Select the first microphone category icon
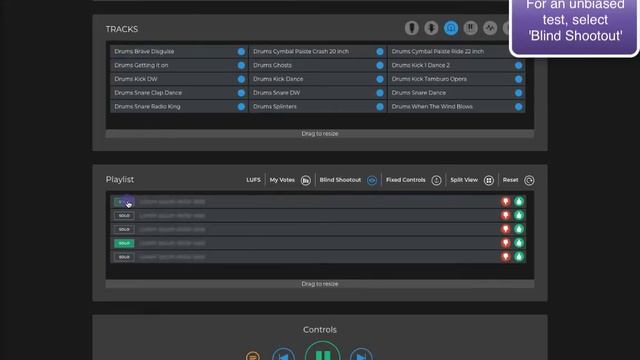This screenshot has width=640, height=360. (x=411, y=28)
